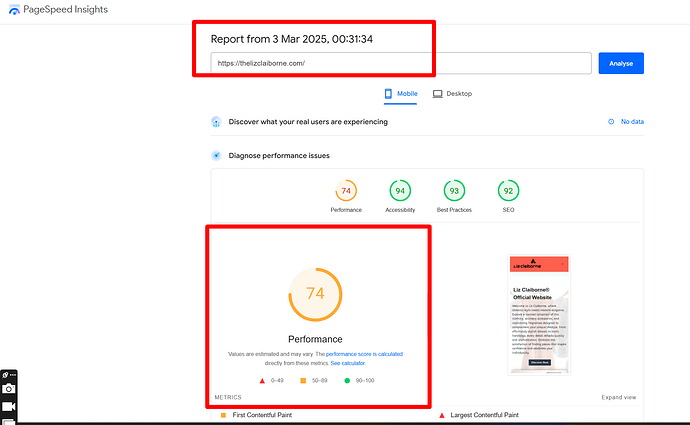The width and height of the screenshot is (690, 425).
Task: Click the PageSpeed Insights title text
Action: pos(66,9)
